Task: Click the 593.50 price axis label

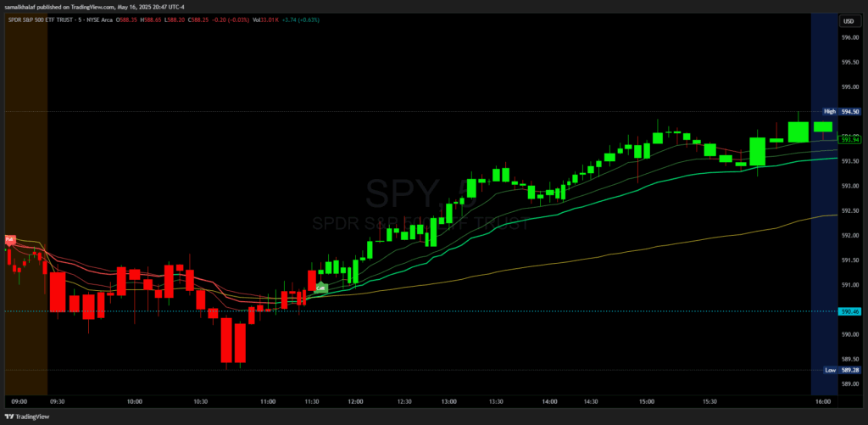Action: [x=849, y=161]
